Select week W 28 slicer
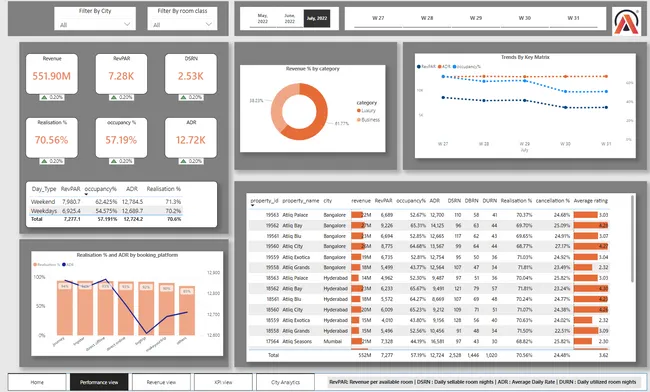The image size is (650, 392). [x=427, y=18]
